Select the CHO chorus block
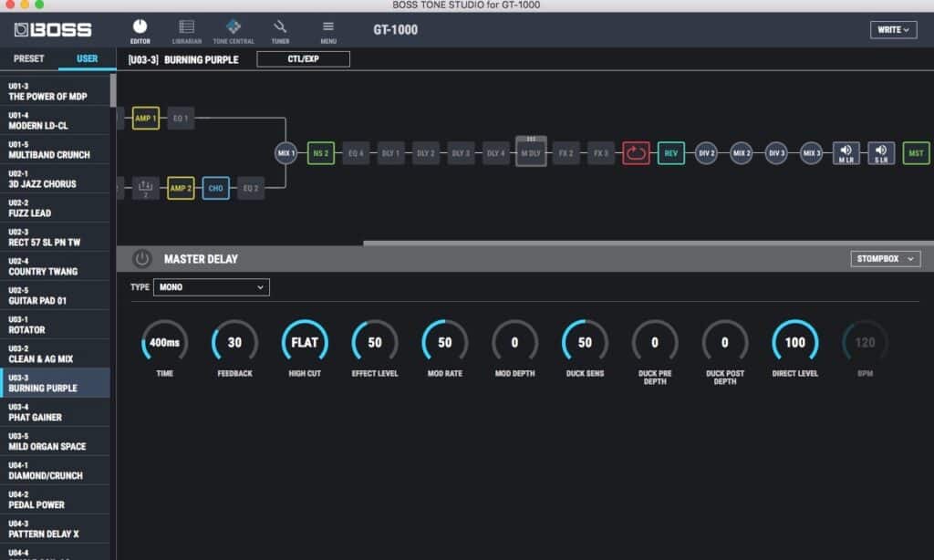Image resolution: width=934 pixels, height=560 pixels. tap(215, 188)
